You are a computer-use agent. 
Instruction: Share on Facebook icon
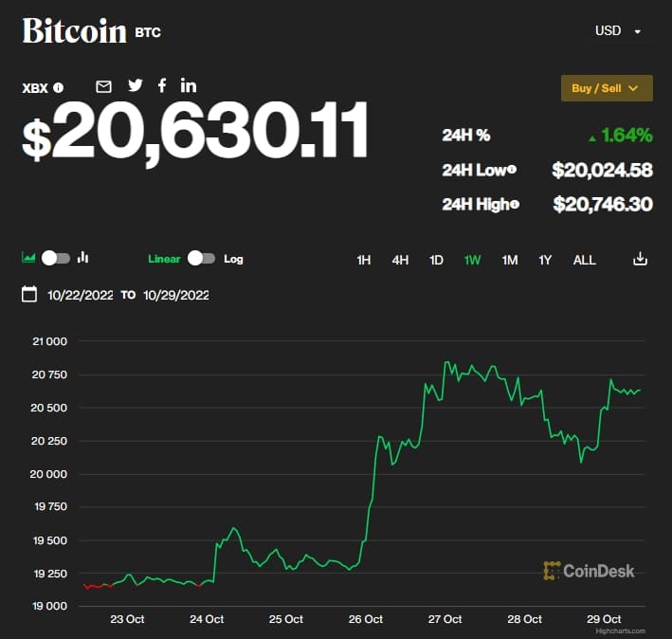162,85
